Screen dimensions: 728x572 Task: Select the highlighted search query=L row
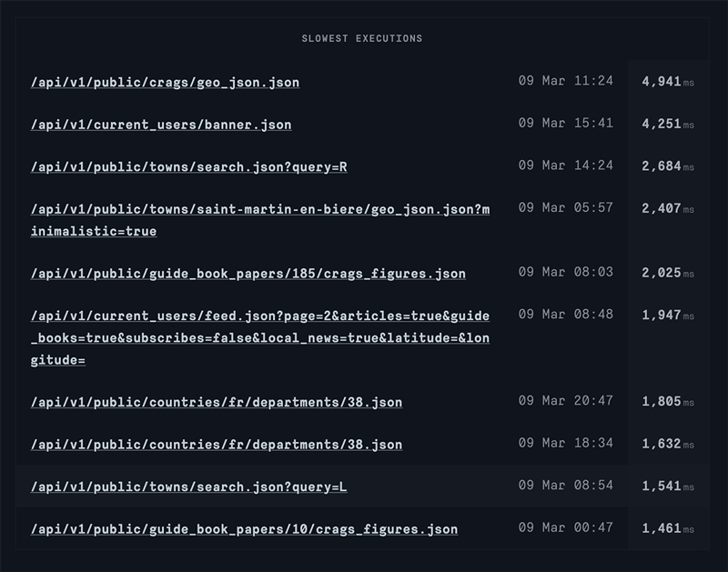click(364, 487)
